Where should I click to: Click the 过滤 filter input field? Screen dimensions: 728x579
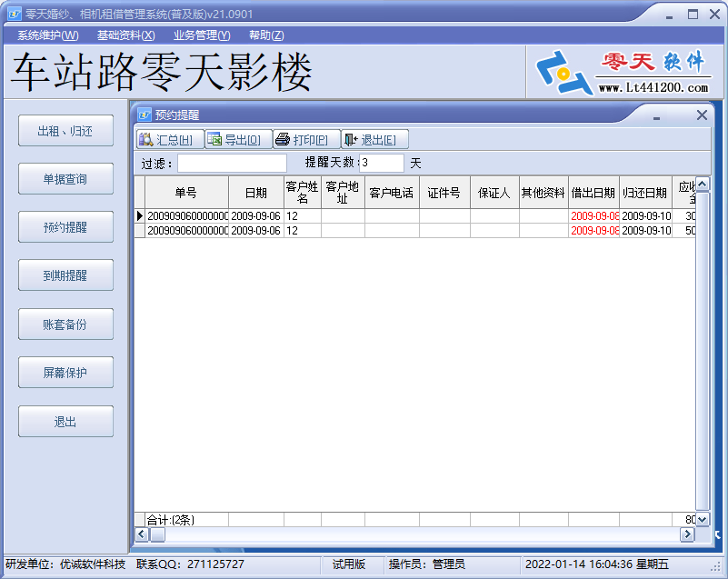[x=232, y=163]
